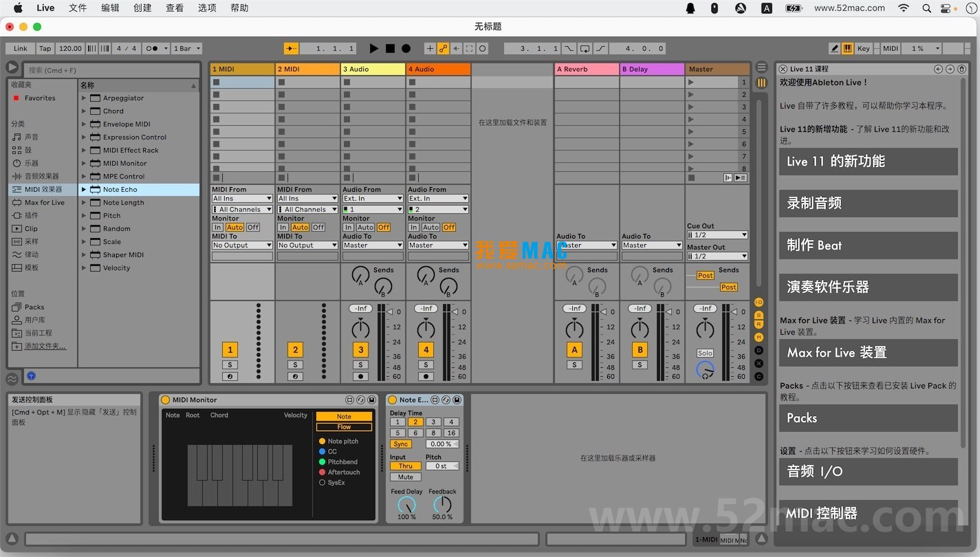Toggle the Loop switch icon
The image size is (980, 557).
point(585,48)
